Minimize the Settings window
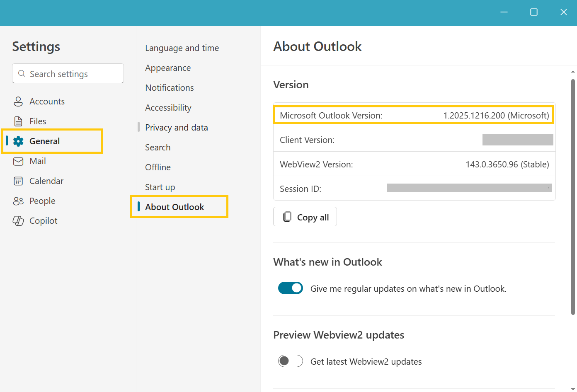This screenshot has width=577, height=392. (x=504, y=12)
